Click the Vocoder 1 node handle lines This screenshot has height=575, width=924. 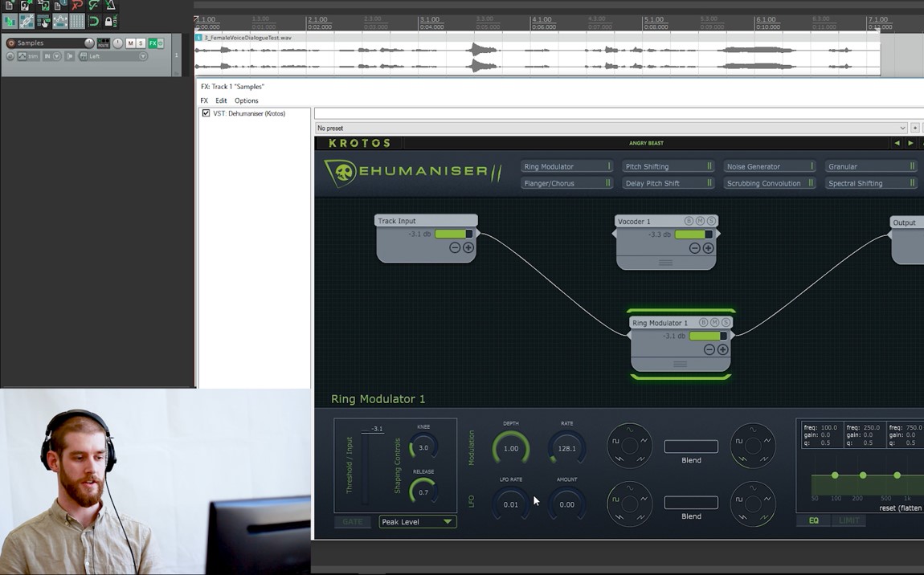[x=666, y=263]
